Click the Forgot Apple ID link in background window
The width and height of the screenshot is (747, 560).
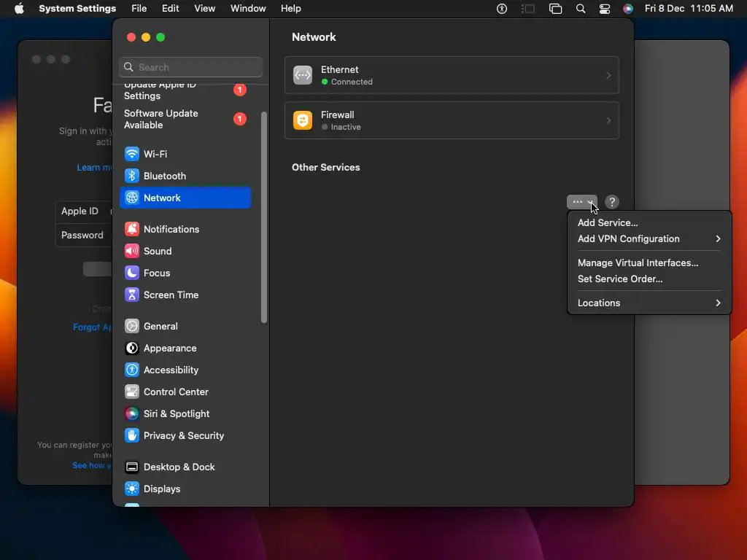pos(93,327)
